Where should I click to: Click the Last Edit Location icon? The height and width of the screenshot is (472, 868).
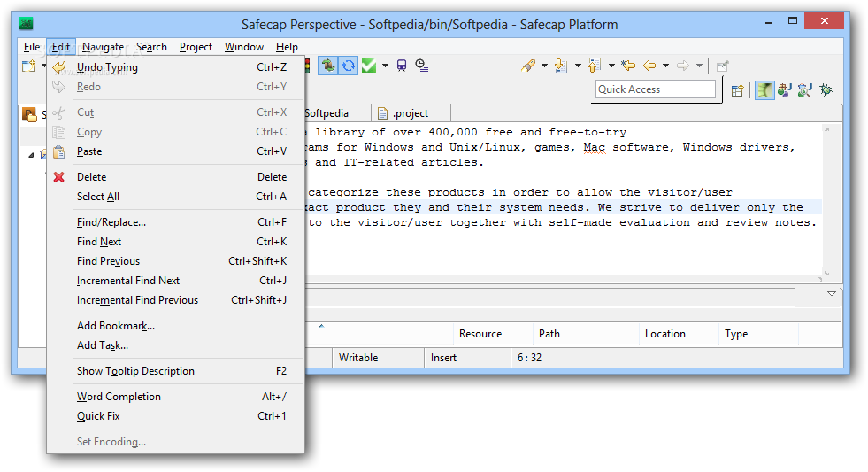tap(628, 66)
